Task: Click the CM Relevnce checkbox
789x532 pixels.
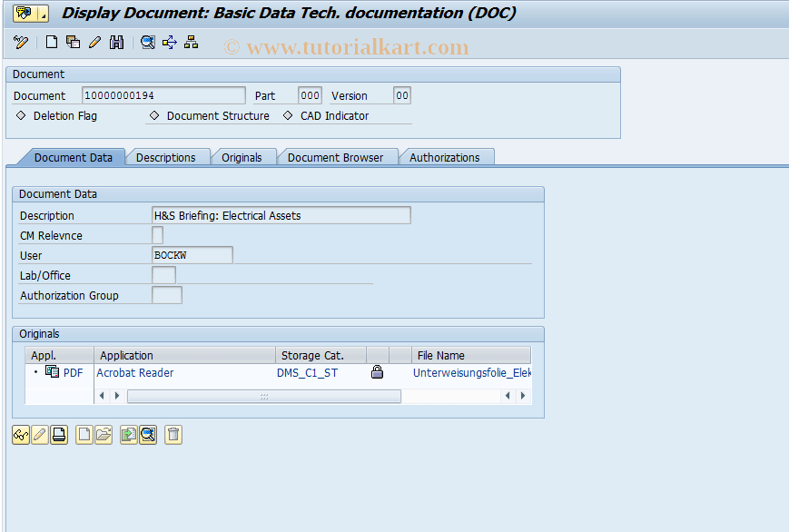Action: click(x=157, y=235)
